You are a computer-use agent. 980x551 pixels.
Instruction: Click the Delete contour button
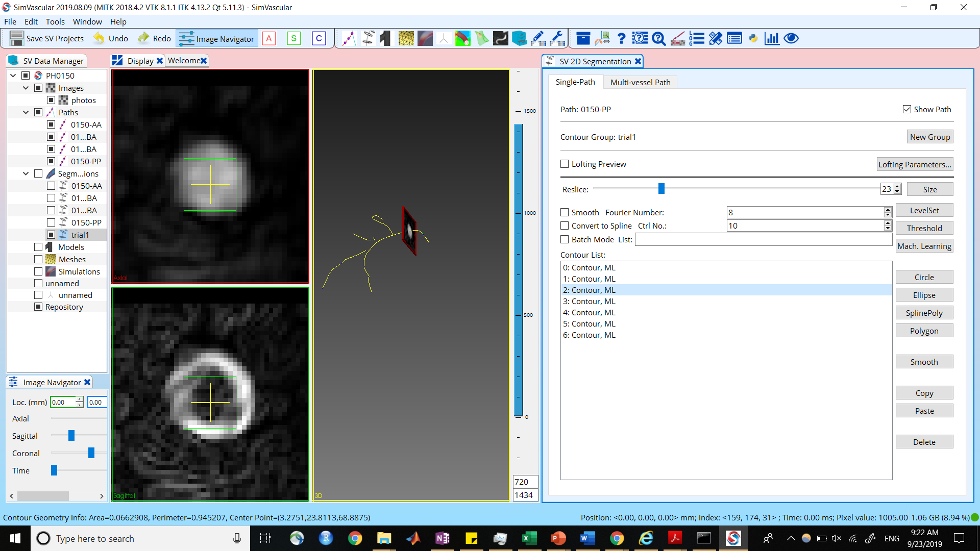coord(924,442)
